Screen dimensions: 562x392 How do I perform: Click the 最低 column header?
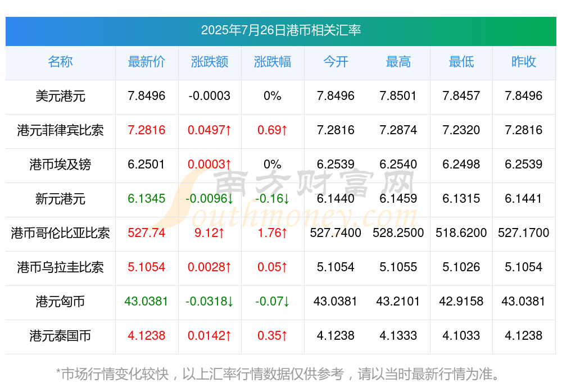461,62
